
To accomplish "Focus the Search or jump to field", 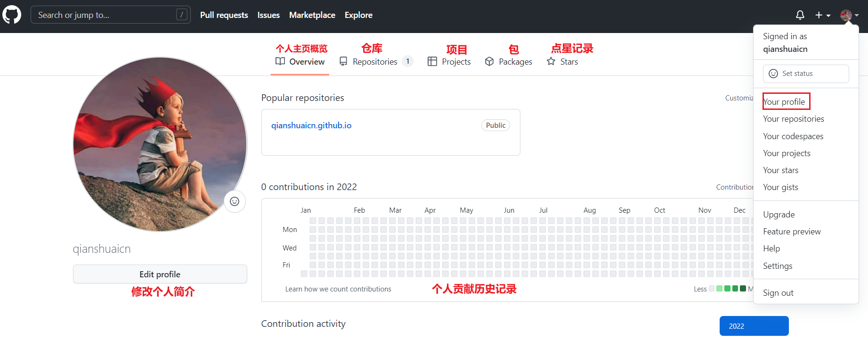I will [111, 15].
